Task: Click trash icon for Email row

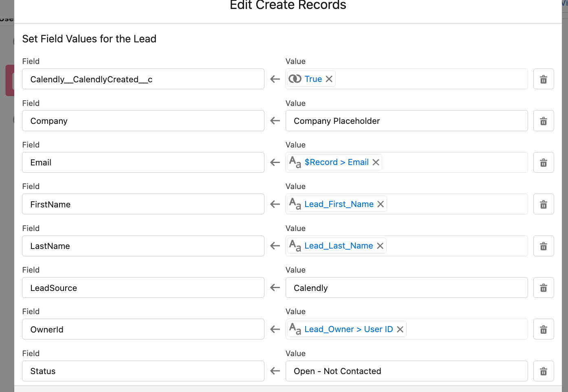Action: coord(543,163)
